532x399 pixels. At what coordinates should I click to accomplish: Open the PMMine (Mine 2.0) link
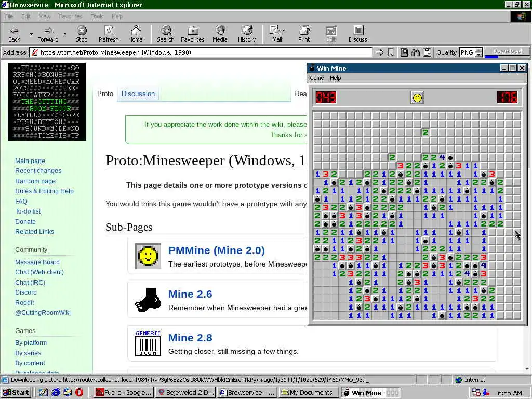217,250
